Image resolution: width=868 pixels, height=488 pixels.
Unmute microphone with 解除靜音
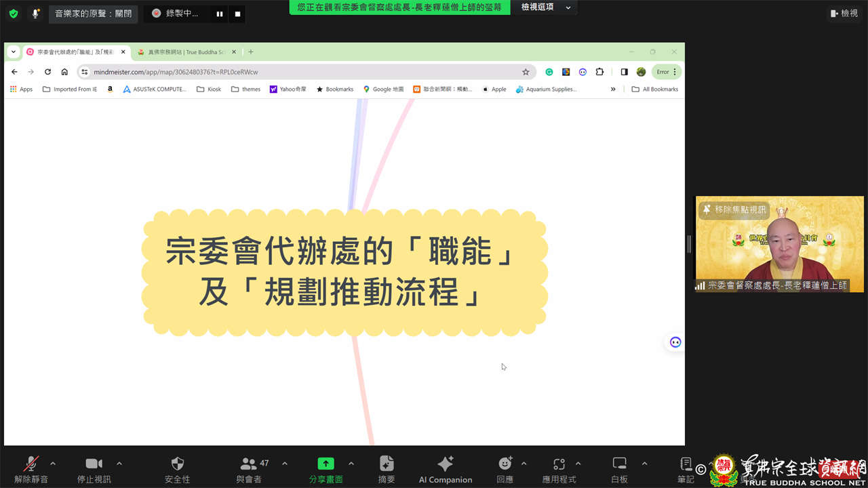(x=31, y=464)
